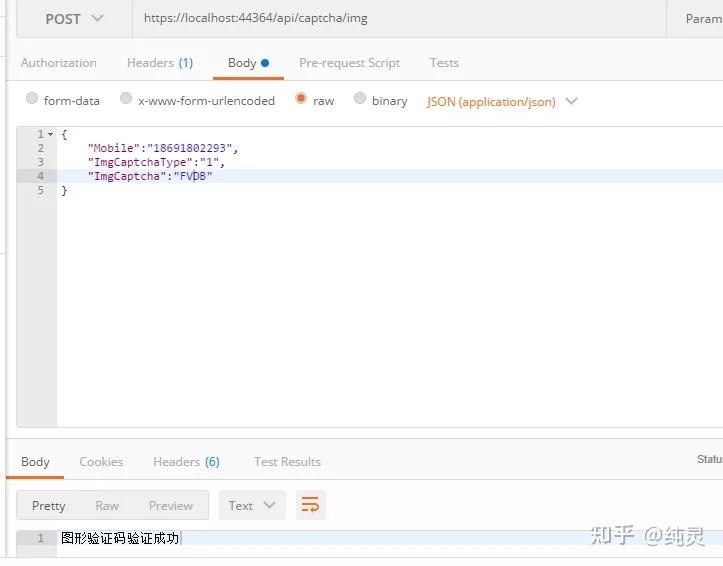723x566 pixels.
Task: Toggle the response word wrap icon
Action: pyautogui.click(x=310, y=505)
